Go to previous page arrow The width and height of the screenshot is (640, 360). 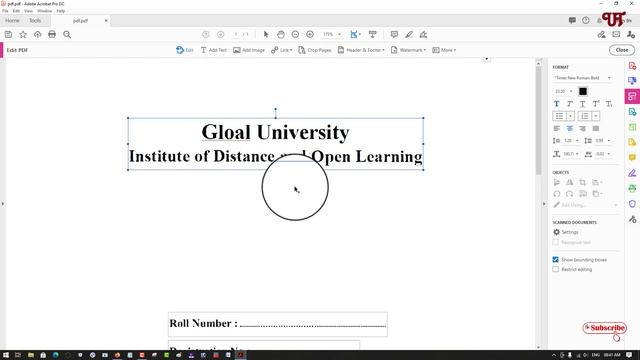tap(206, 34)
